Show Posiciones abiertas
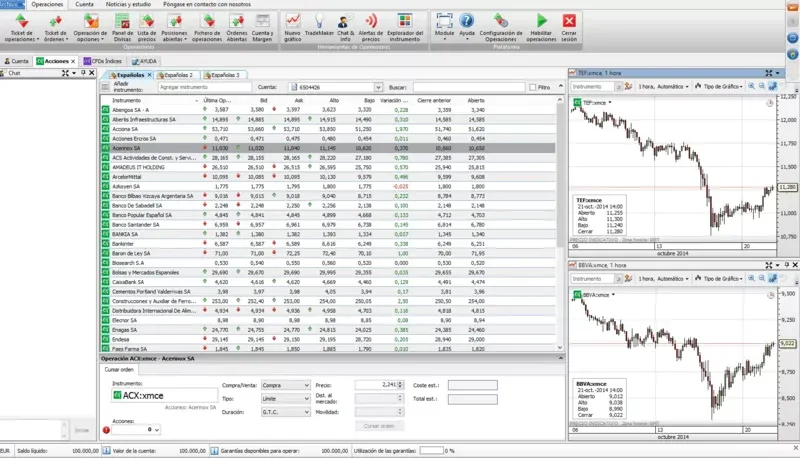The height and width of the screenshot is (458, 800). point(174,28)
